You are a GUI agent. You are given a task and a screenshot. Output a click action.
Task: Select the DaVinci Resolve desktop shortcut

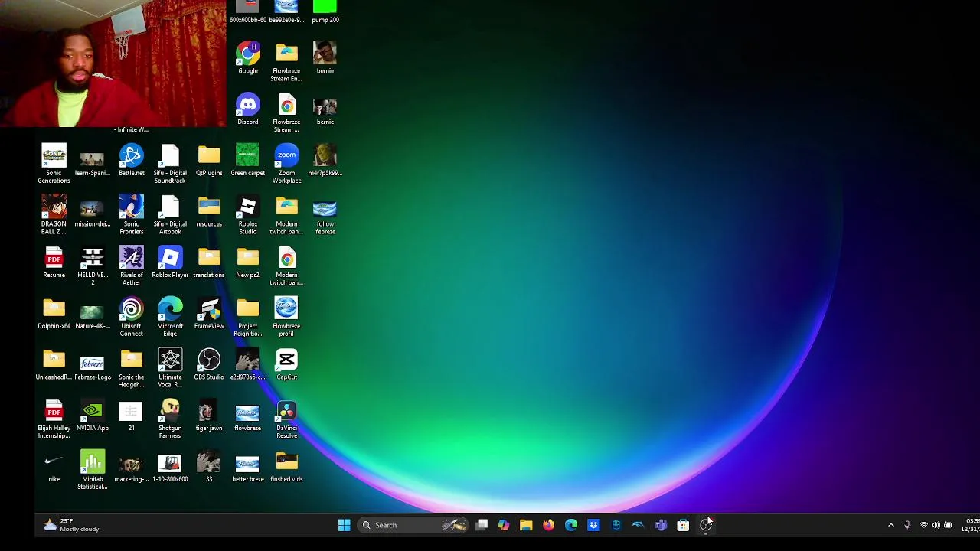pos(286,419)
